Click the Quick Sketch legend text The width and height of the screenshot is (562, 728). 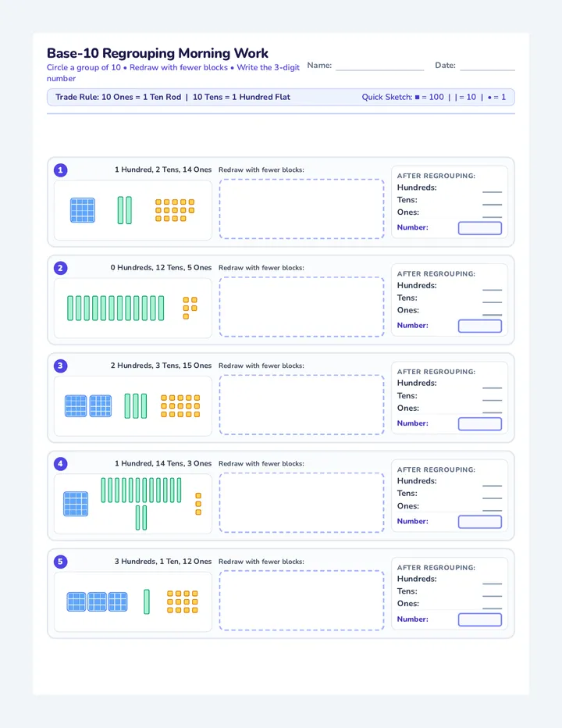[434, 97]
